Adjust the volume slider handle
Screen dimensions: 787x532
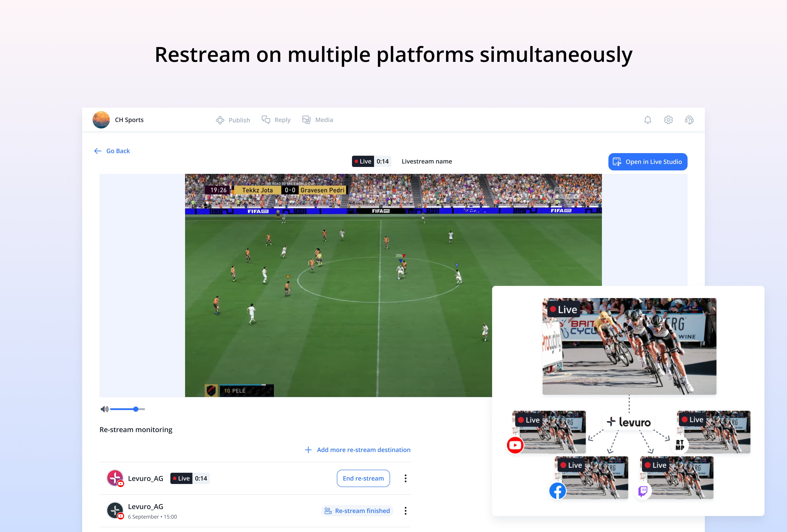click(136, 409)
